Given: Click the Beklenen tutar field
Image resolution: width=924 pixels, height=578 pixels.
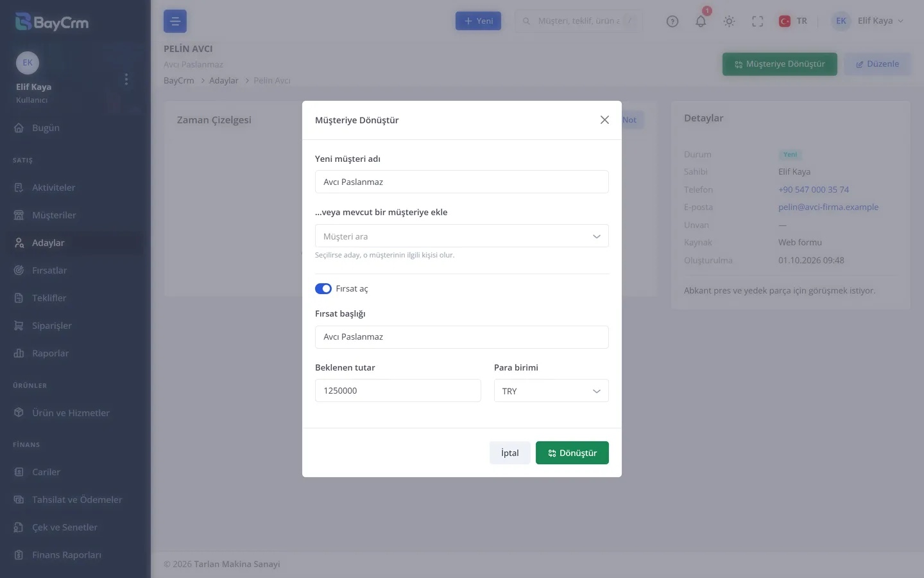Looking at the screenshot, I should [398, 390].
